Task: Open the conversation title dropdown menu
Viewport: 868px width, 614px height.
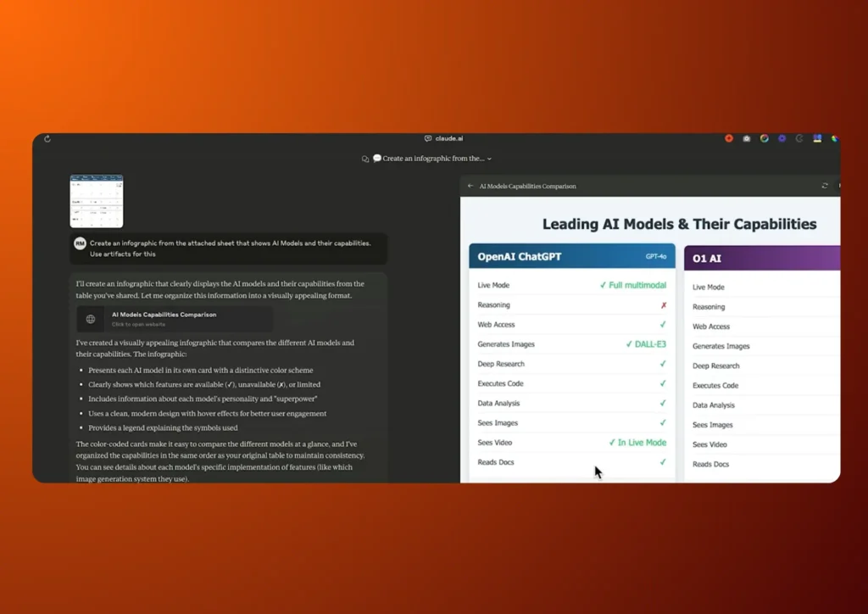Action: [x=489, y=159]
